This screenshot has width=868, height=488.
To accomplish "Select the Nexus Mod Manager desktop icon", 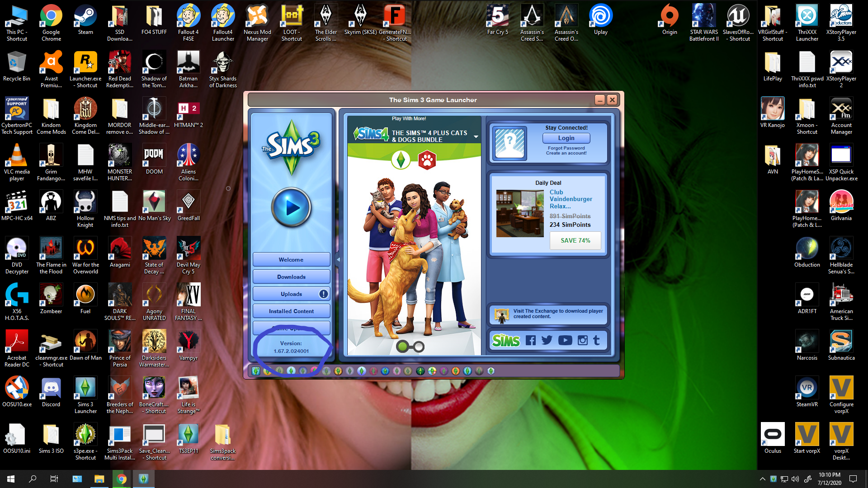I will click(x=257, y=23).
